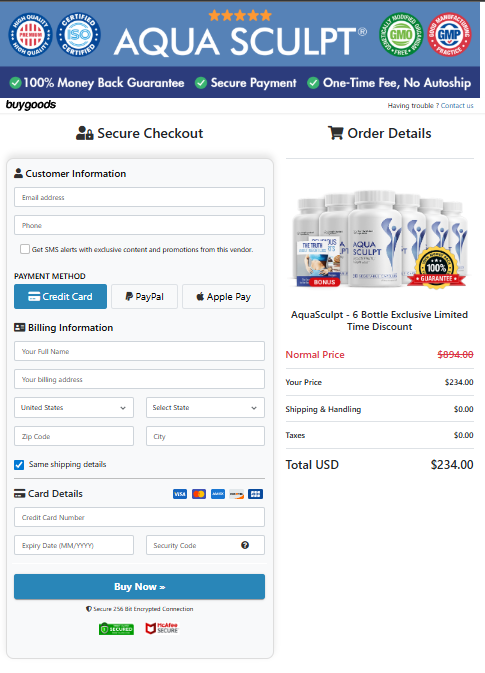Click the security code help question mark icon
The image size is (485, 673).
click(x=245, y=545)
